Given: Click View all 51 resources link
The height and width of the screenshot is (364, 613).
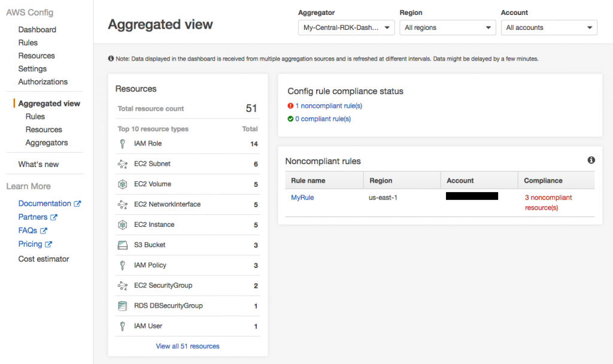Looking at the screenshot, I should click(x=187, y=346).
